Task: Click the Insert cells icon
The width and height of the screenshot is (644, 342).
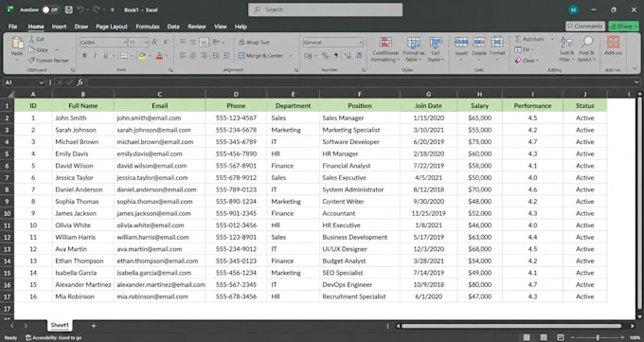Action: click(x=461, y=42)
